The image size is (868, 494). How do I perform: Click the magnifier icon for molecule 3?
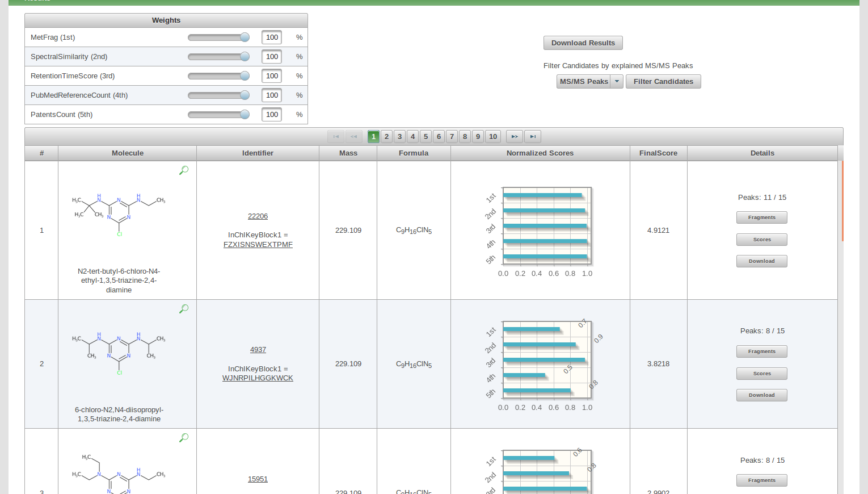(184, 438)
